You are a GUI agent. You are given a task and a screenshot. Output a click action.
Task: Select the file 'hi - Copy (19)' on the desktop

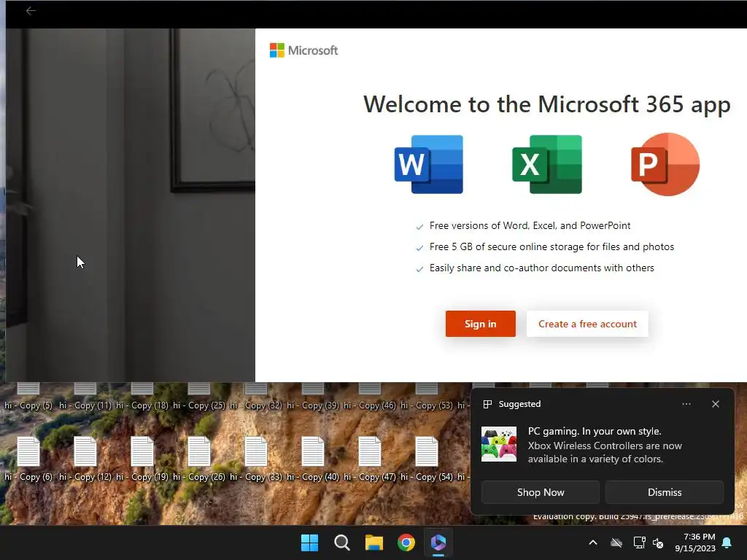coord(142,459)
